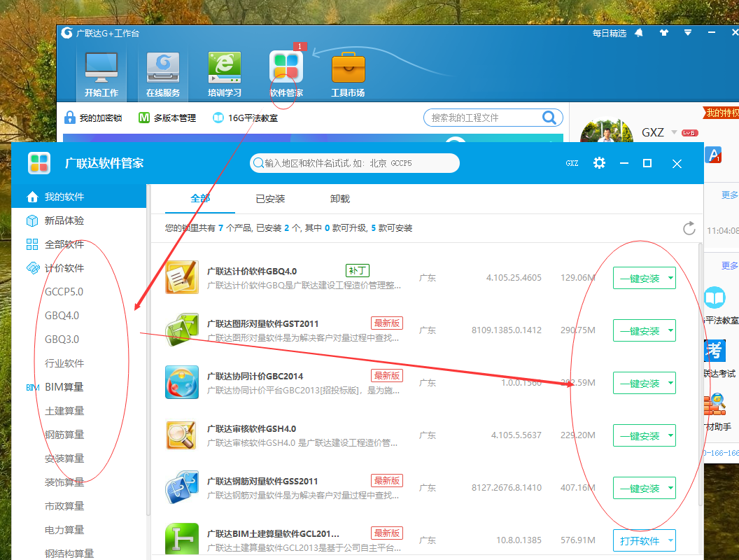The image size is (739, 560).
Task: Expand install dropdown arrow for GBC2014
Action: pos(670,383)
